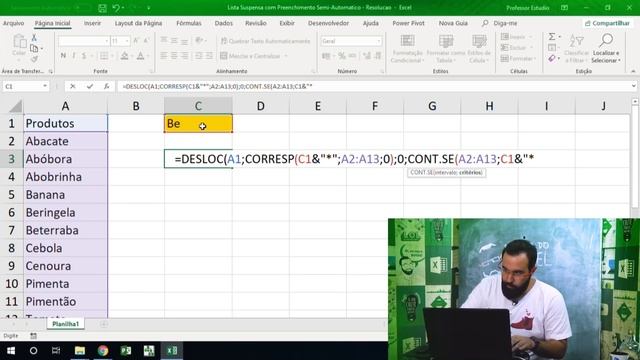Open Classificar e Filtrar menu
The height and width of the screenshot is (360, 640).
(576, 49)
